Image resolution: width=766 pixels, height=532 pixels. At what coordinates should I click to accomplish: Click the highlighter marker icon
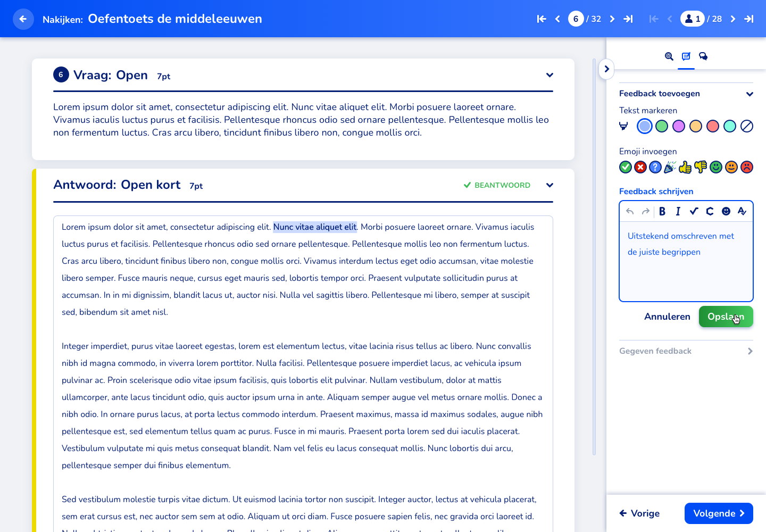[x=624, y=126]
